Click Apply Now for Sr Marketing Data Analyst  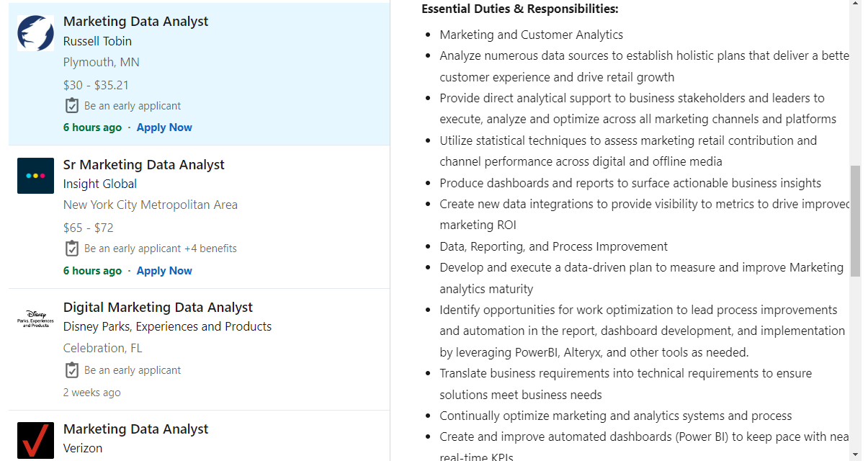click(x=164, y=271)
